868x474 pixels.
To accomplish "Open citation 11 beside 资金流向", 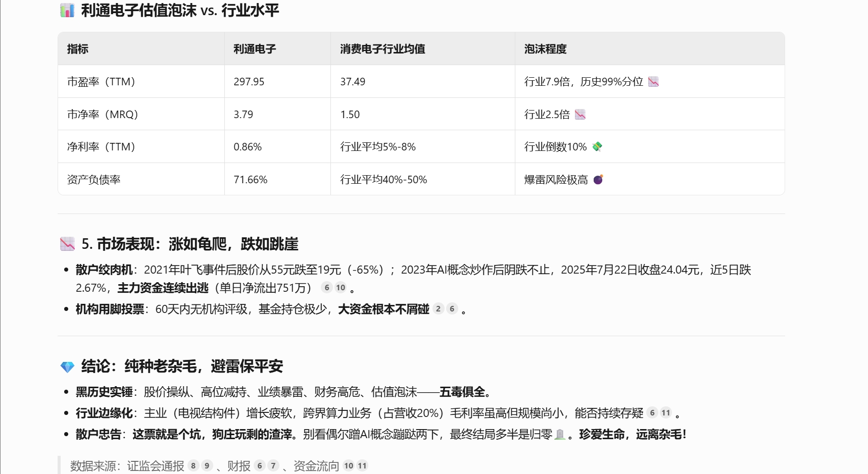I will tap(362, 466).
